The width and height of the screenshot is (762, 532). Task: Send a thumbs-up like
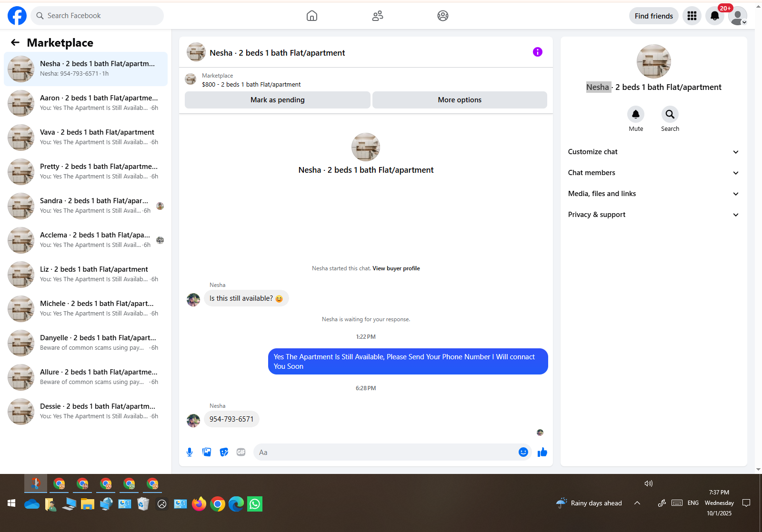[x=542, y=452]
